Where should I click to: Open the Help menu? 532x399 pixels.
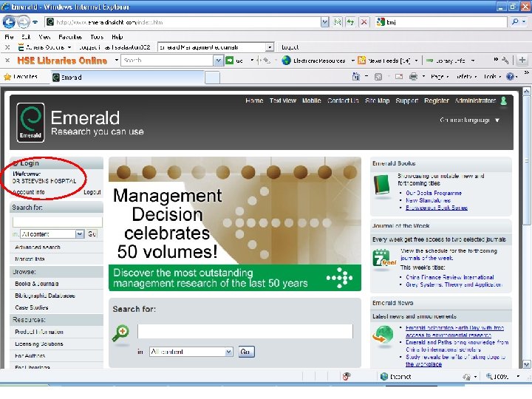point(117,37)
